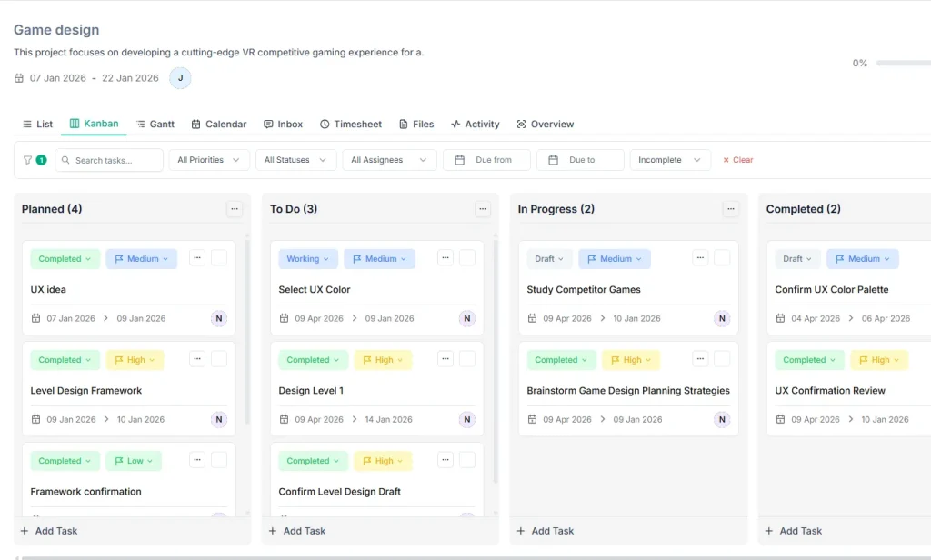Open the High priority dropdown on Level Design Framework
The height and width of the screenshot is (560, 931).
[x=135, y=360]
